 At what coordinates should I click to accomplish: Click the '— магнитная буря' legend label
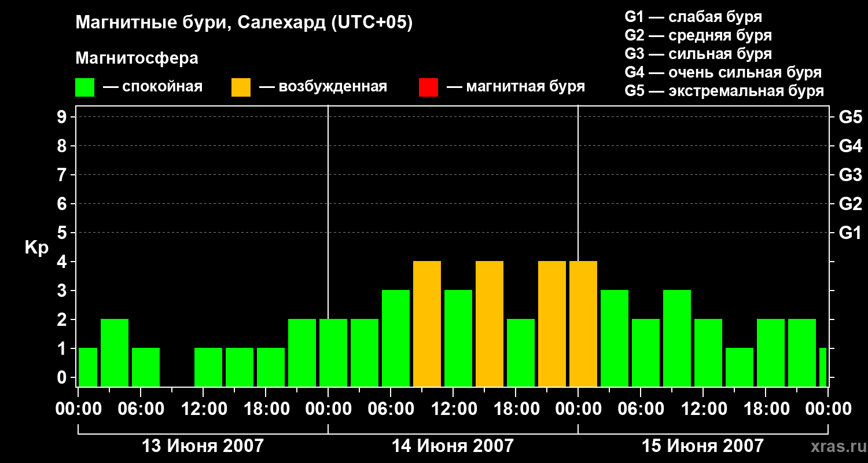(x=516, y=87)
